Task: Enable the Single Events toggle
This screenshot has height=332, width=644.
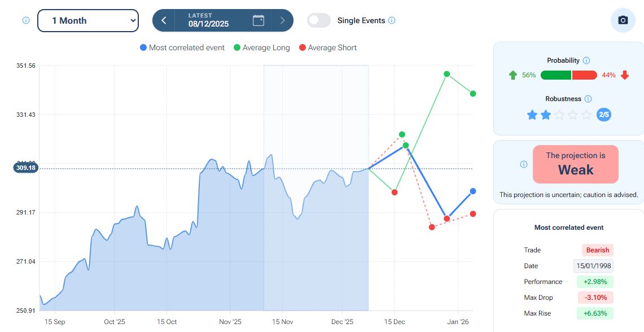Action: tap(319, 20)
